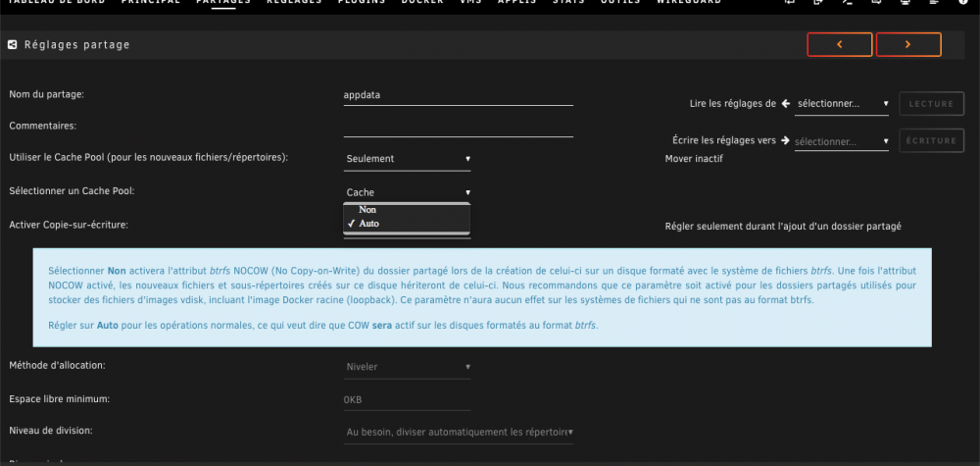
Task: Click the Mover inactif text
Action: point(694,159)
